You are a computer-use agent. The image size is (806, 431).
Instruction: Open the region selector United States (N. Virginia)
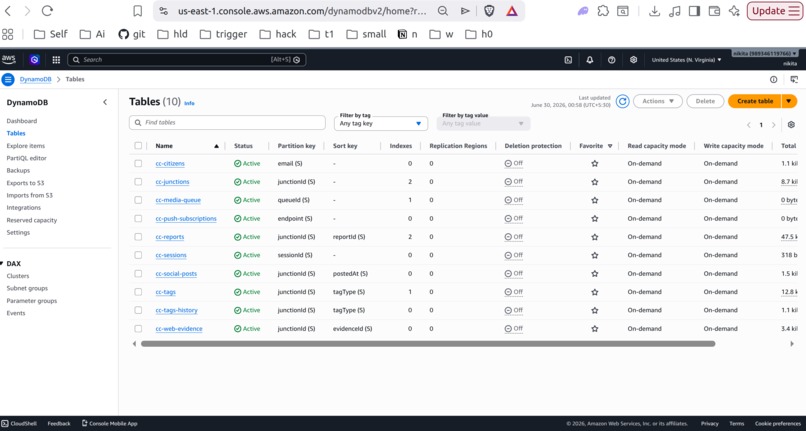coord(686,60)
